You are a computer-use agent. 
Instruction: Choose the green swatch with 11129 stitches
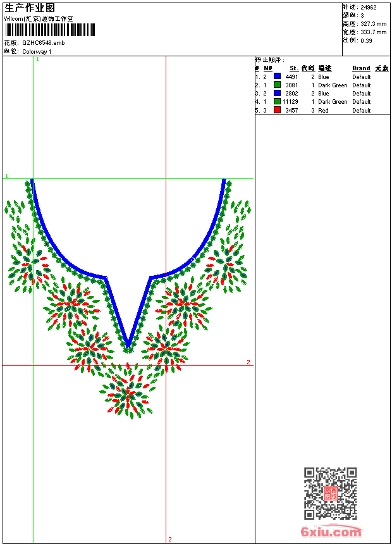tap(277, 101)
